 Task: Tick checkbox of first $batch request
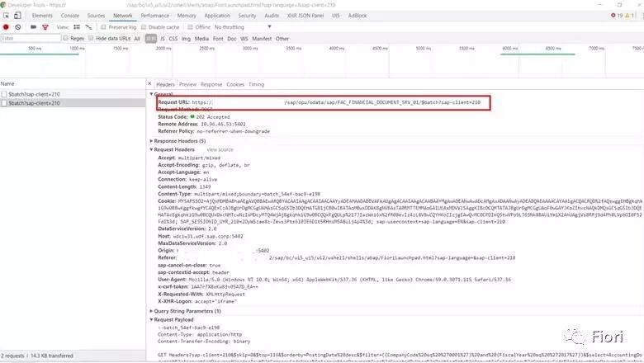pyautogui.click(x=4, y=94)
